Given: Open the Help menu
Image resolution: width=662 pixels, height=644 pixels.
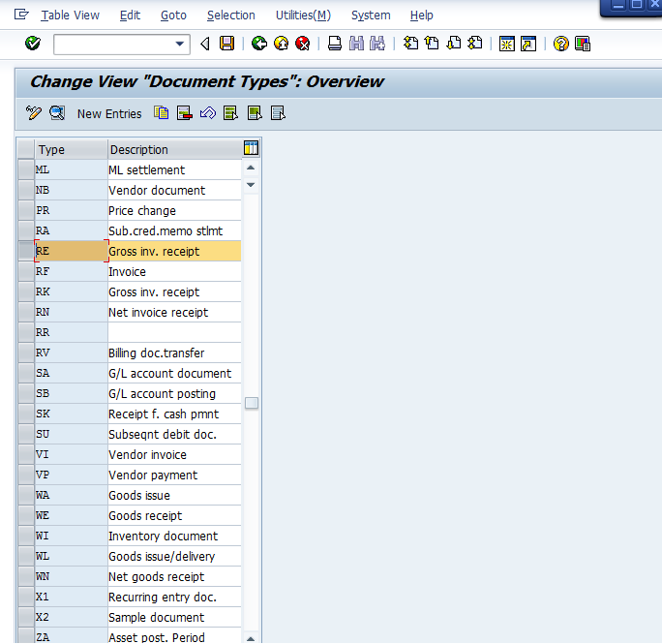Looking at the screenshot, I should click(x=421, y=15).
